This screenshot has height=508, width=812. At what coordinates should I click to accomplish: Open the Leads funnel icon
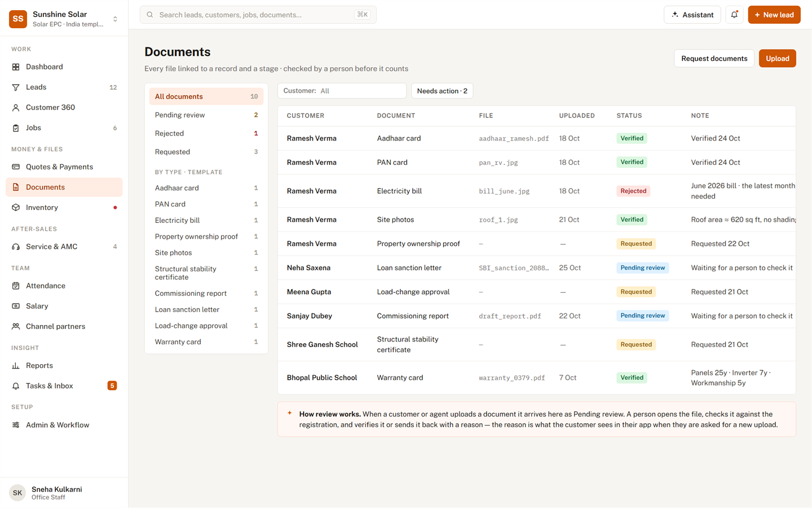tap(16, 87)
